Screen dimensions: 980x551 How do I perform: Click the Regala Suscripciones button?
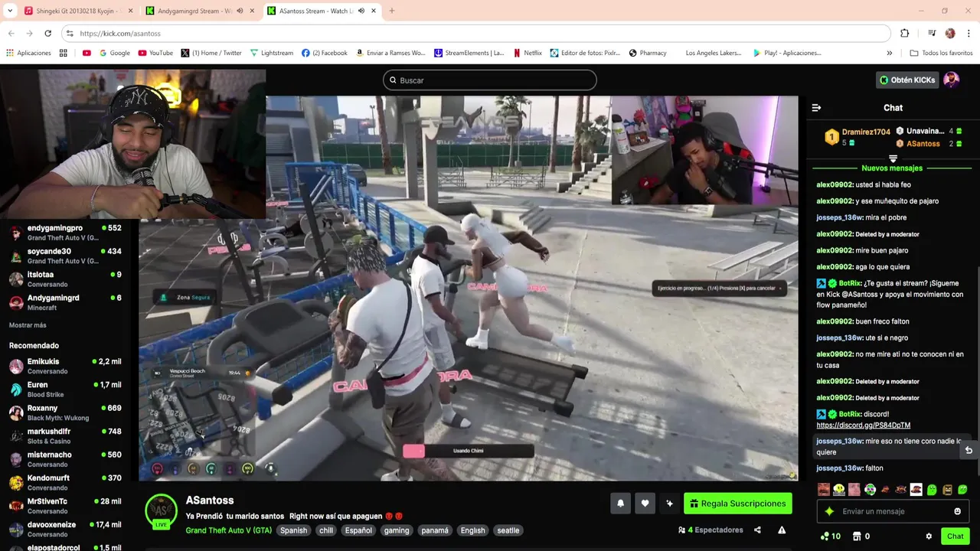click(x=738, y=504)
